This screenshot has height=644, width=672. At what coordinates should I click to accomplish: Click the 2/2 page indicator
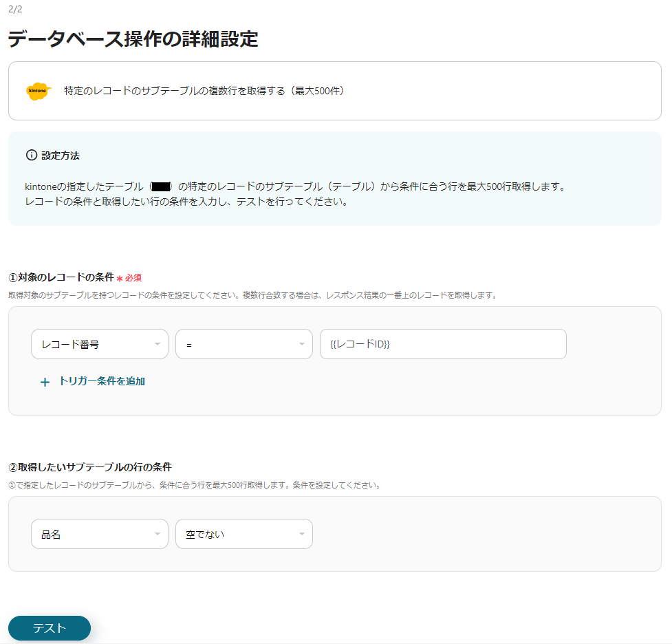click(14, 10)
